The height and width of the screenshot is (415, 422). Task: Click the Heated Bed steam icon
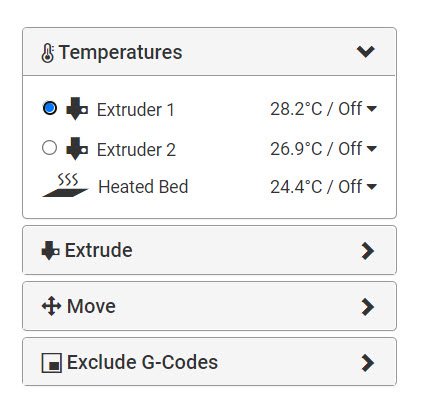65,185
